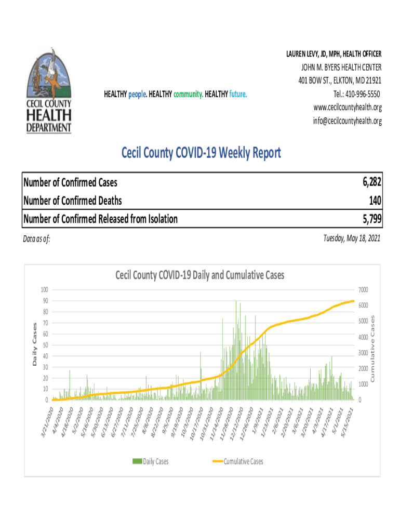This screenshot has width=400, height=532.
Task: Select the 401 Bow St., Elkton address line
Action: [x=340, y=81]
